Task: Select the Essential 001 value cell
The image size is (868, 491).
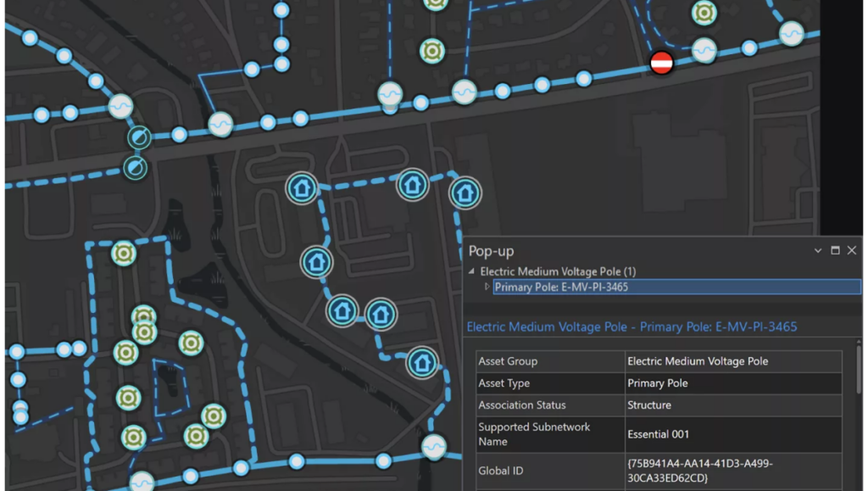Action: pos(733,434)
